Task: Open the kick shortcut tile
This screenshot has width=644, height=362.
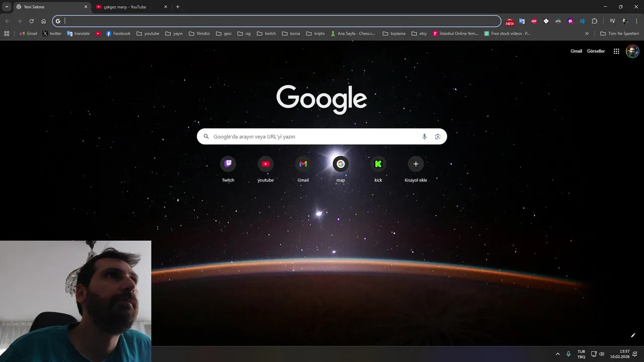Action: 378,169
